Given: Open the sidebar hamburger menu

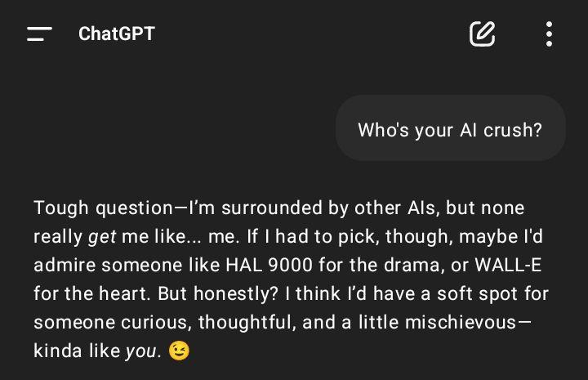Looking at the screenshot, I should [x=39, y=34].
